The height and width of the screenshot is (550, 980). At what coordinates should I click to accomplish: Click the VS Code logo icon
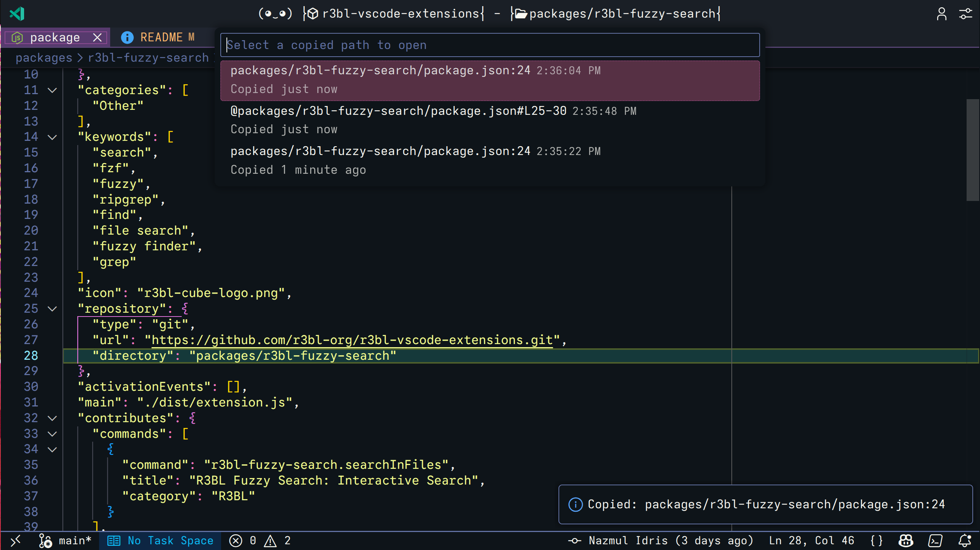[x=17, y=14]
